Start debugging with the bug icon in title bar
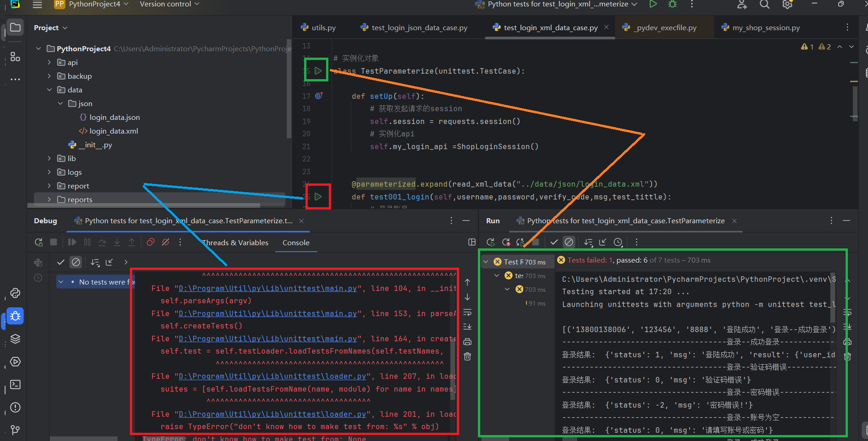This screenshot has height=441, width=868. 672,4
